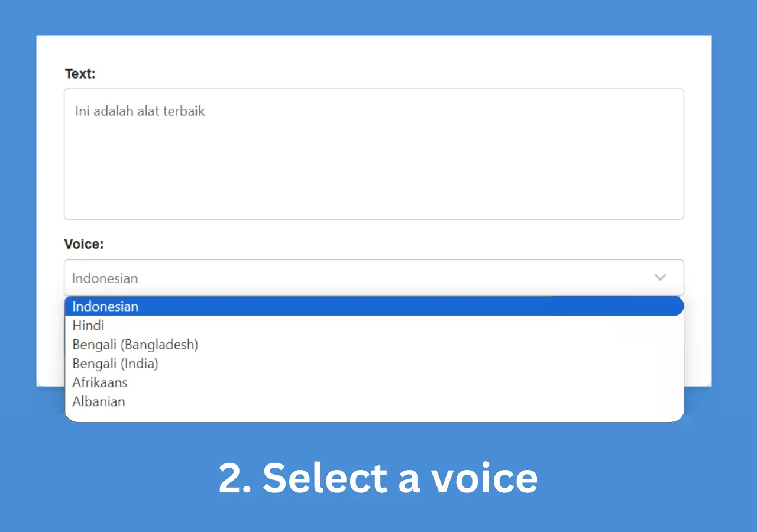Choose Bengali (India) as the voice
Screen dimensions: 757x532
(115, 364)
